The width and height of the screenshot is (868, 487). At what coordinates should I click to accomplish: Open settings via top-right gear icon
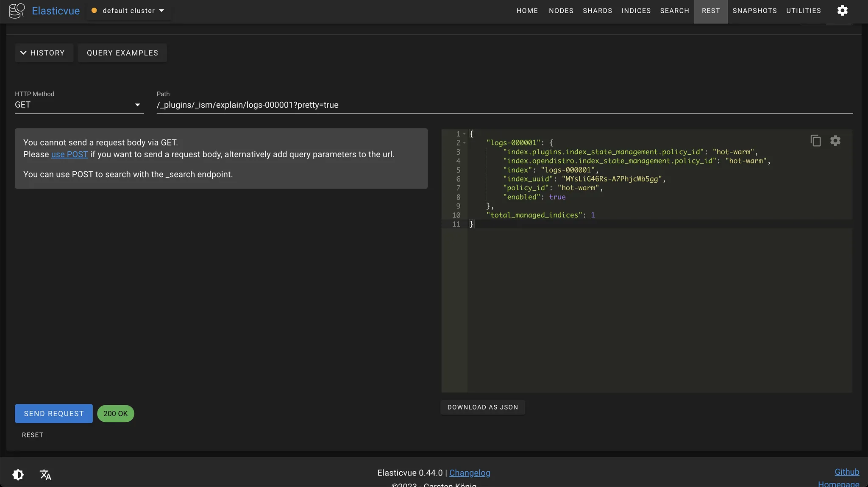[842, 11]
